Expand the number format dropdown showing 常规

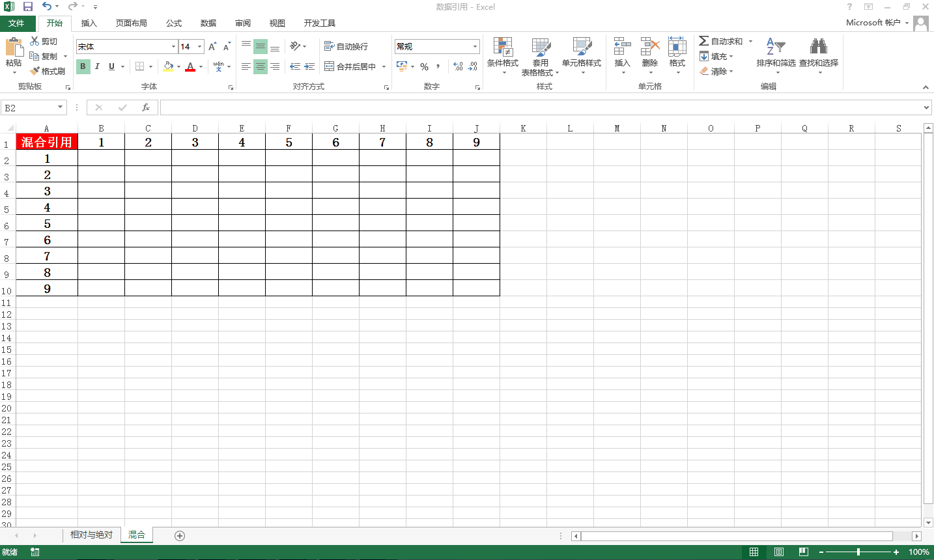(x=475, y=47)
